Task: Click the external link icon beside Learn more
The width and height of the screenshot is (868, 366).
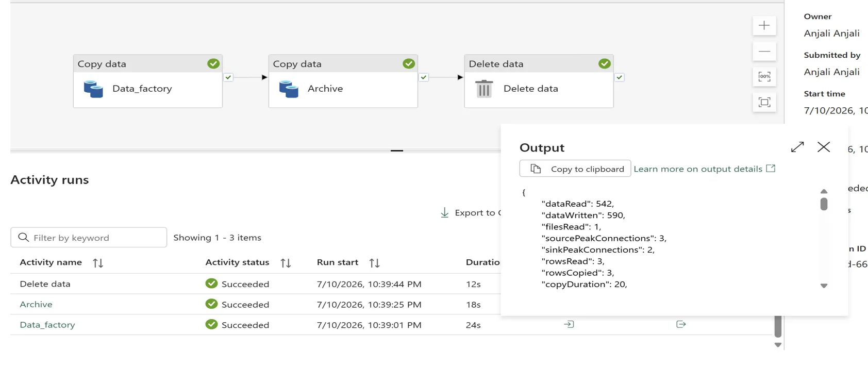Action: click(771, 168)
